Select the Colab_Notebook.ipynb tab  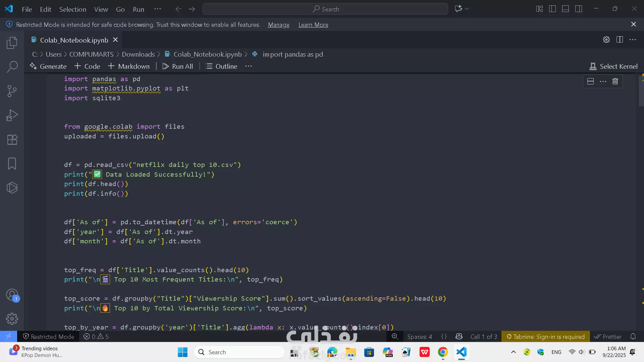click(74, 40)
